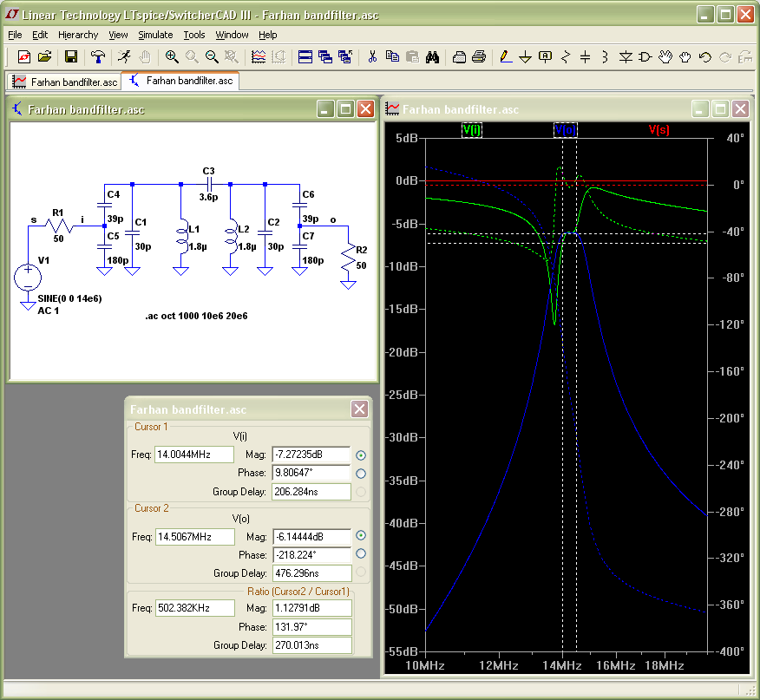Viewport: 760px width, 700px height.
Task: Click the Cursor 1 Freq input field
Action: tap(194, 455)
